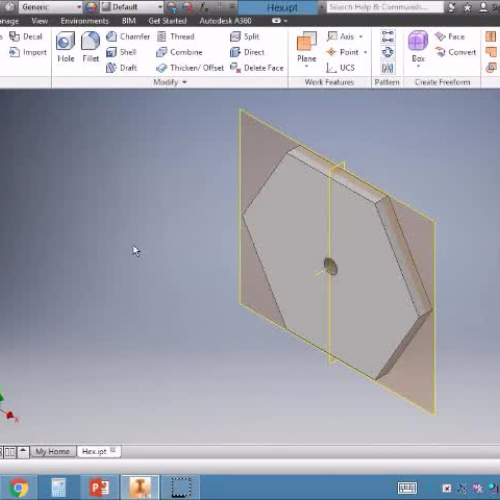This screenshot has width=500, height=500.
Task: Click the Import tool
Action: point(28,52)
